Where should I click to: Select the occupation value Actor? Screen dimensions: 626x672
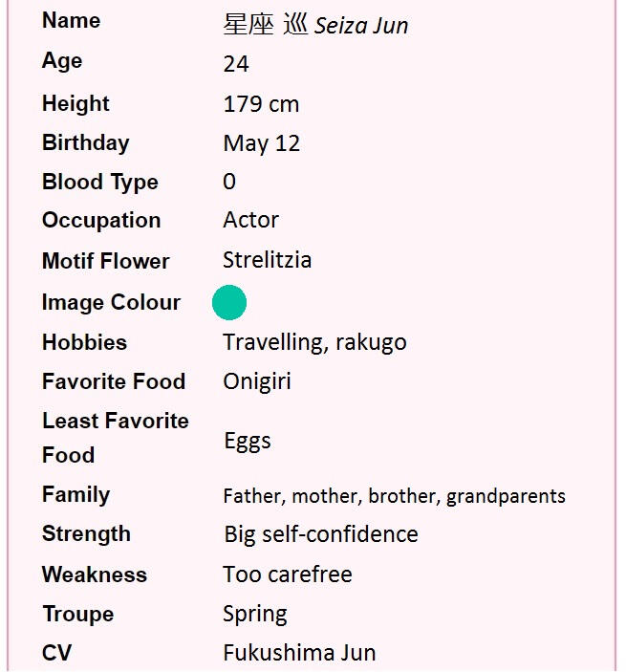[250, 220]
